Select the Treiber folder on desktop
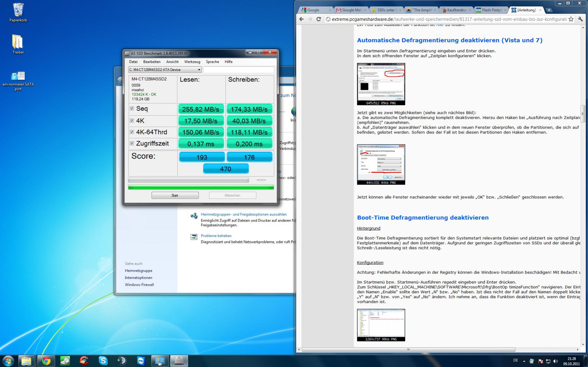This screenshot has height=367, width=588. pos(18,44)
